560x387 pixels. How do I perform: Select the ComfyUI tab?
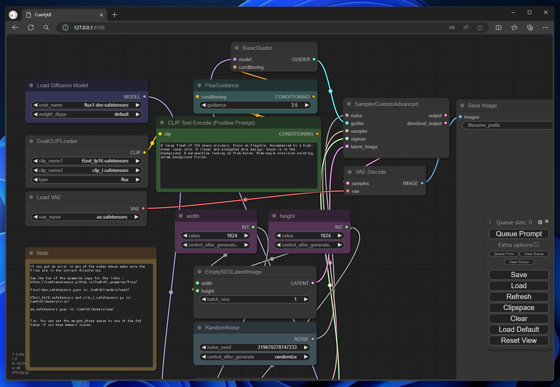[x=64, y=15]
